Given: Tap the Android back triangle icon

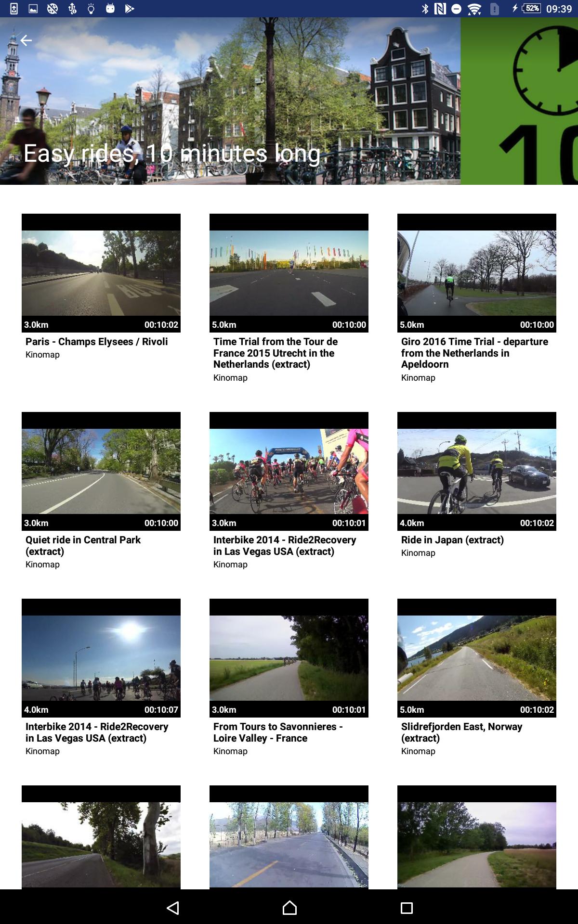Looking at the screenshot, I should tap(172, 908).
